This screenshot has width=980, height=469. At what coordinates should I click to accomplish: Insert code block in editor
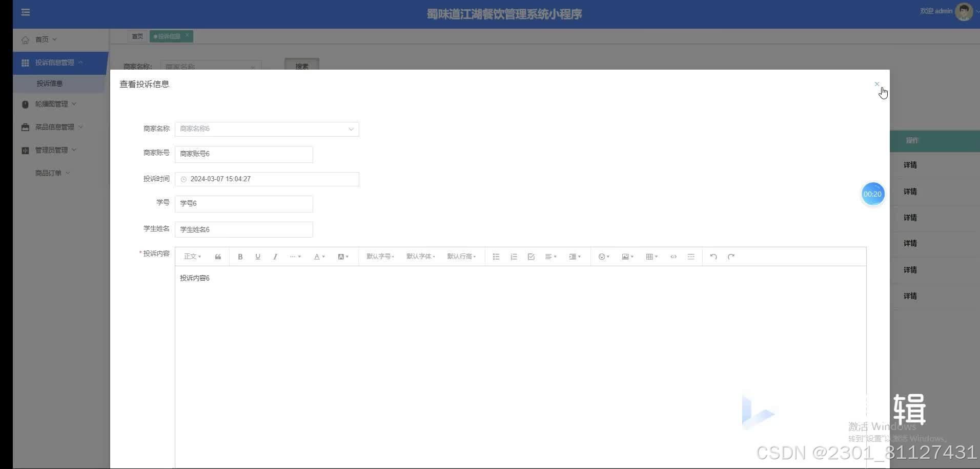pyautogui.click(x=673, y=257)
